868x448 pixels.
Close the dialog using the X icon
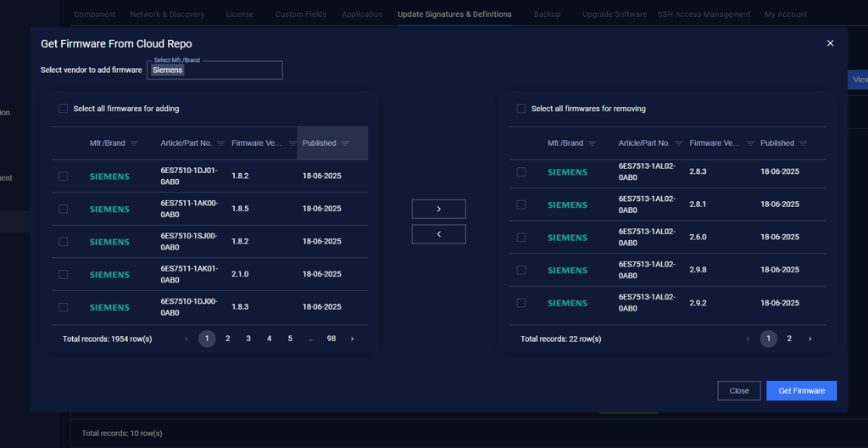point(830,43)
